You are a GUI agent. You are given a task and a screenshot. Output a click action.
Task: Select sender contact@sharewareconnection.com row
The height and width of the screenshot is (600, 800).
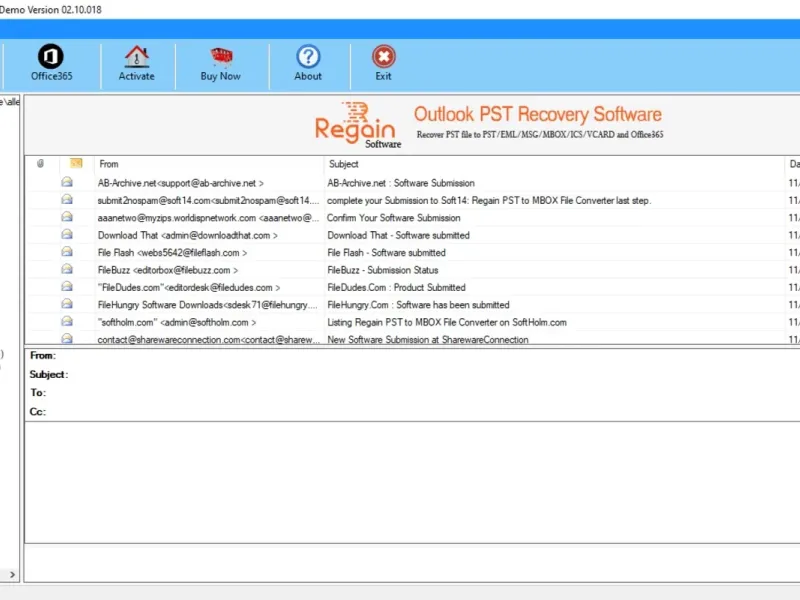click(x=208, y=339)
